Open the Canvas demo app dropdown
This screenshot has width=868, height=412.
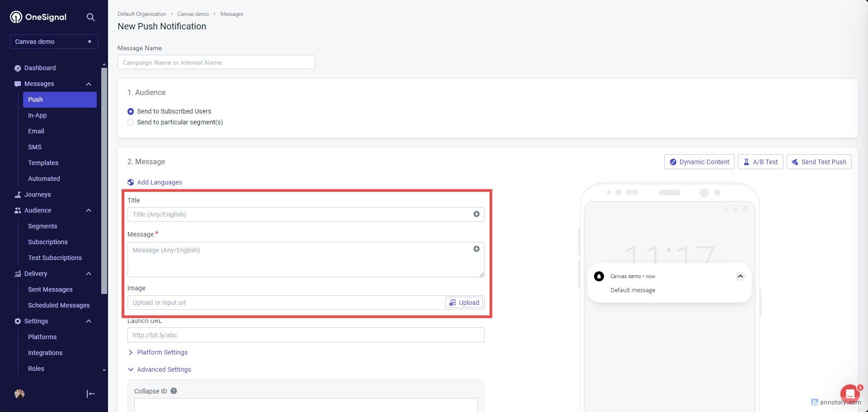(54, 42)
